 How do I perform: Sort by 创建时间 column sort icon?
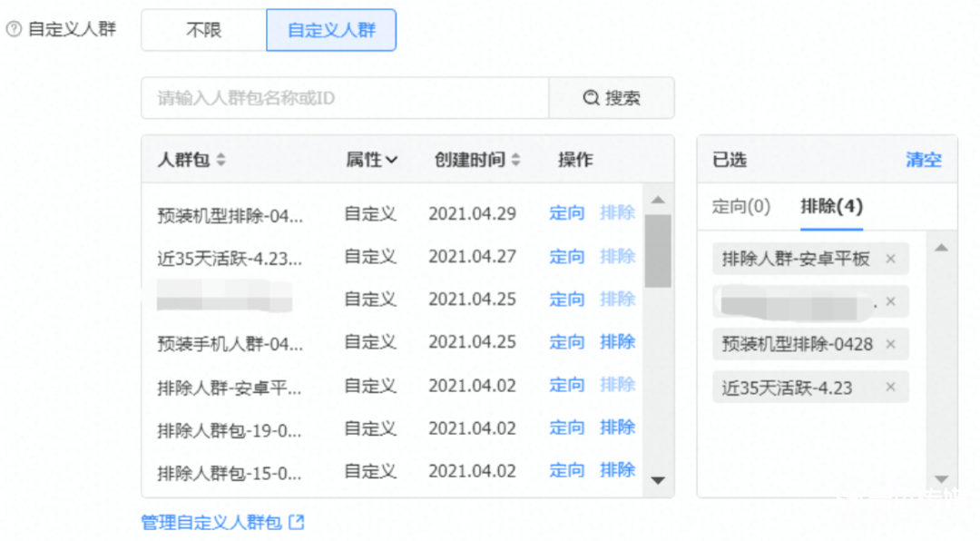(x=515, y=160)
